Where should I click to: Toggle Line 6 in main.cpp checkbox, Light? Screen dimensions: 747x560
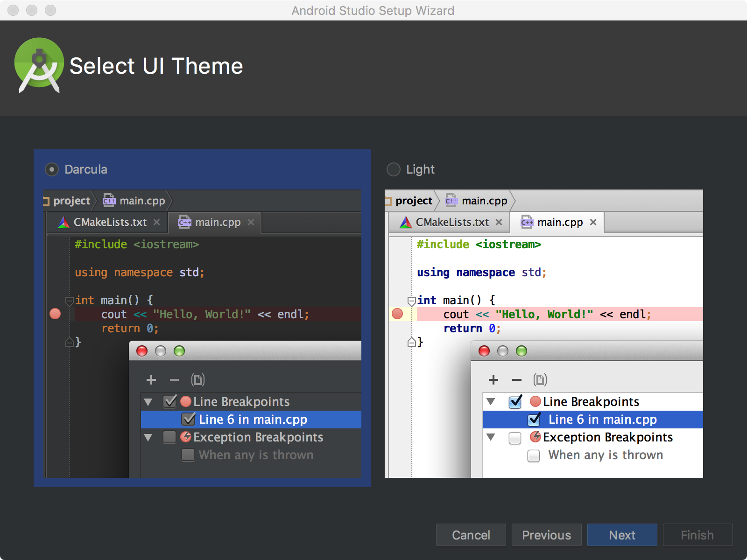coord(534,419)
